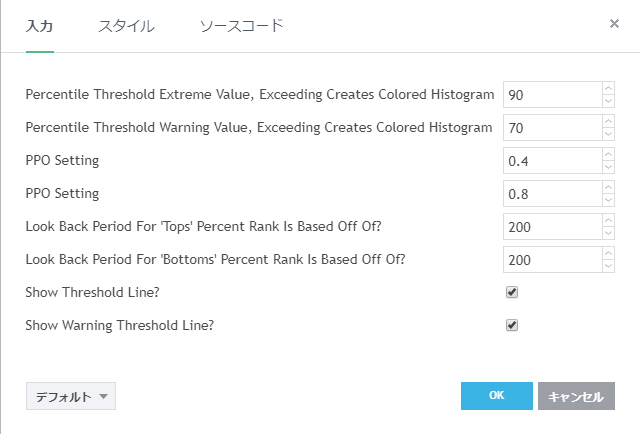Decrease the second PPO Setting value
Screen dimensions: 640x434
click(608, 200)
